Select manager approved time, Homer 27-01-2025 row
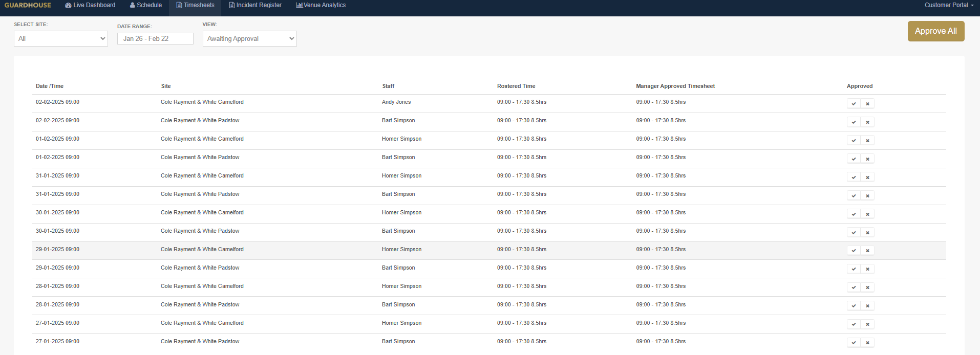Viewport: 980px width, 355px height. click(x=661, y=323)
